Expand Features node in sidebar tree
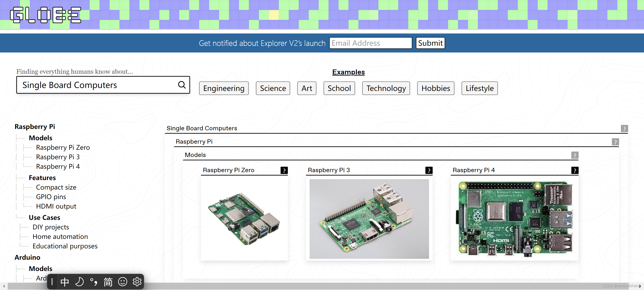The height and width of the screenshot is (290, 644). coord(42,178)
